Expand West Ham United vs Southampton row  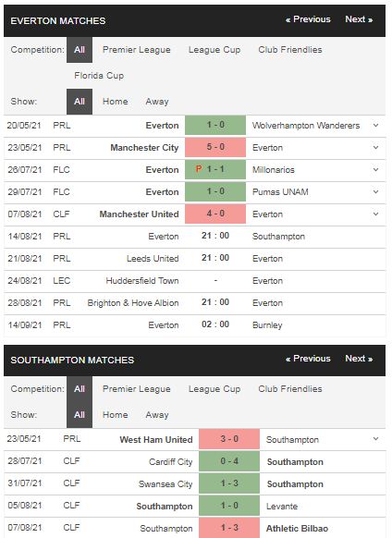(376, 439)
